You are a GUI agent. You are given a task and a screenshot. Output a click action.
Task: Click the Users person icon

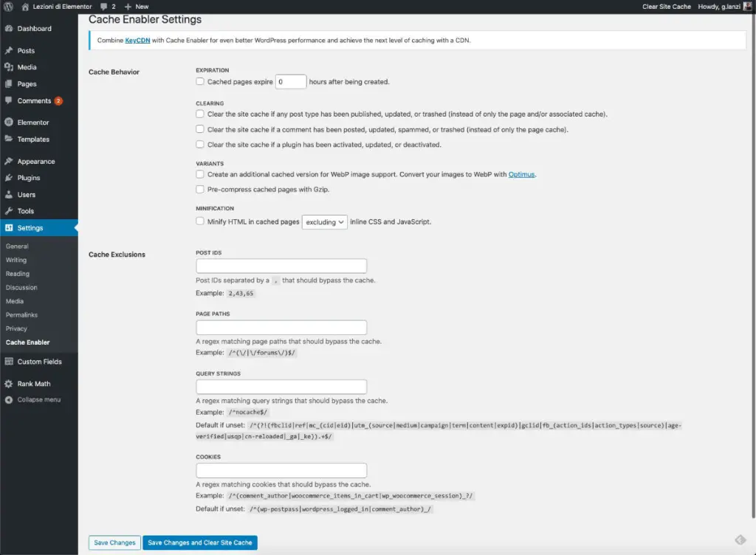pyautogui.click(x=9, y=195)
